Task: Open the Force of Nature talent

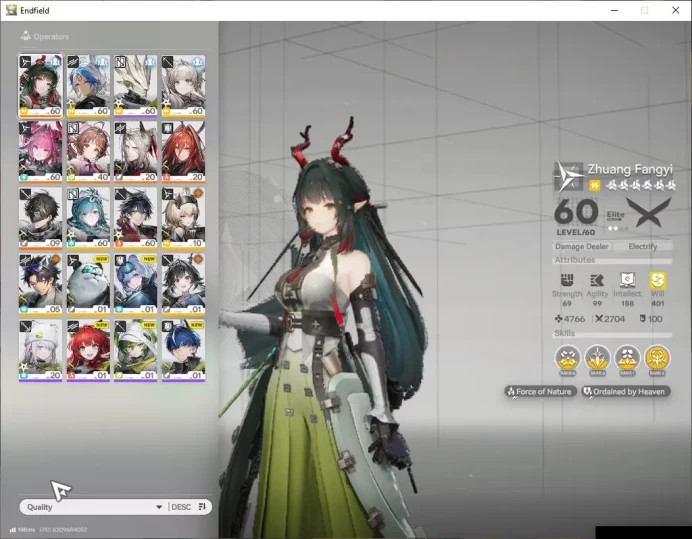Action: click(x=540, y=392)
